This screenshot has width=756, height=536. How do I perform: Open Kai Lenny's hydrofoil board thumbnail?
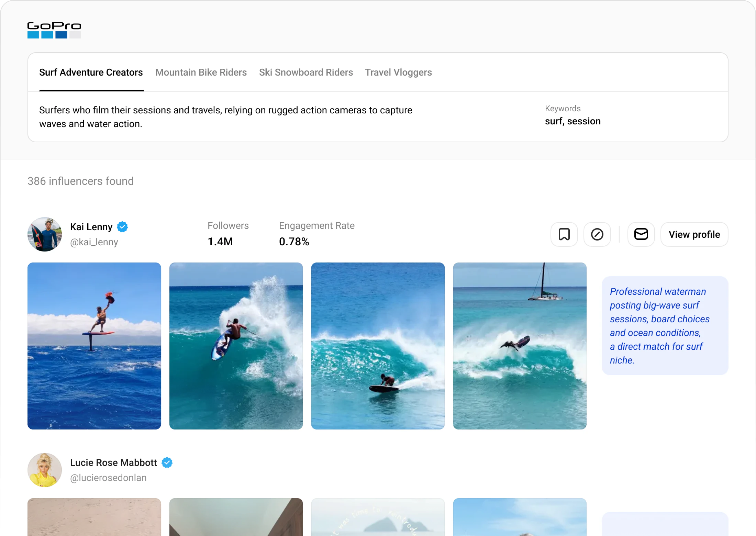(94, 346)
